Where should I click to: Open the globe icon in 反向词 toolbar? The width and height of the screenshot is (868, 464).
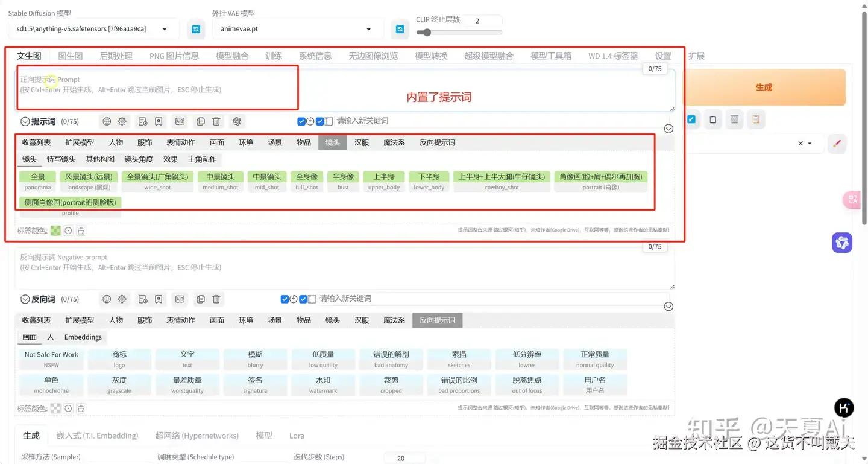point(107,299)
